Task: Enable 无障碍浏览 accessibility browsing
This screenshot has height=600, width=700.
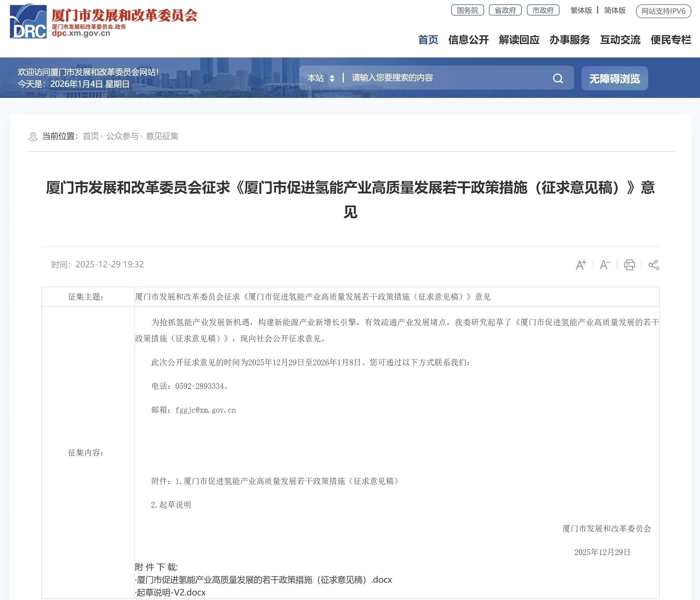Action: (x=614, y=78)
